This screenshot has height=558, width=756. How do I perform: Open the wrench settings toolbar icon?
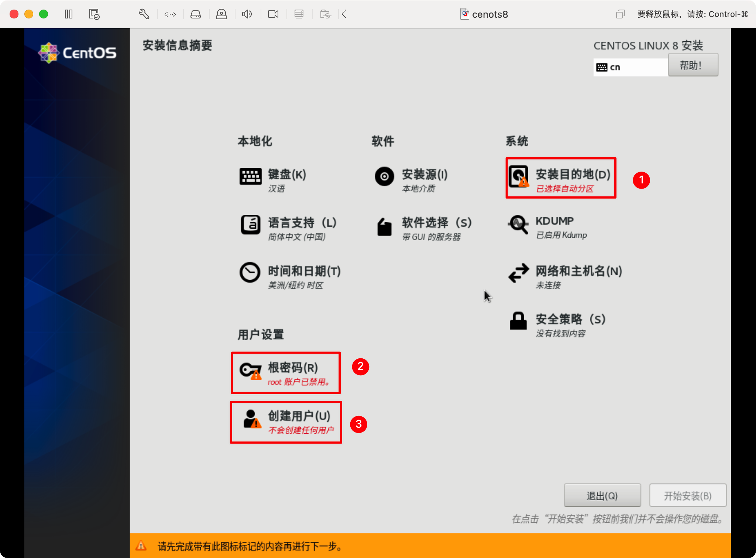pos(144,14)
